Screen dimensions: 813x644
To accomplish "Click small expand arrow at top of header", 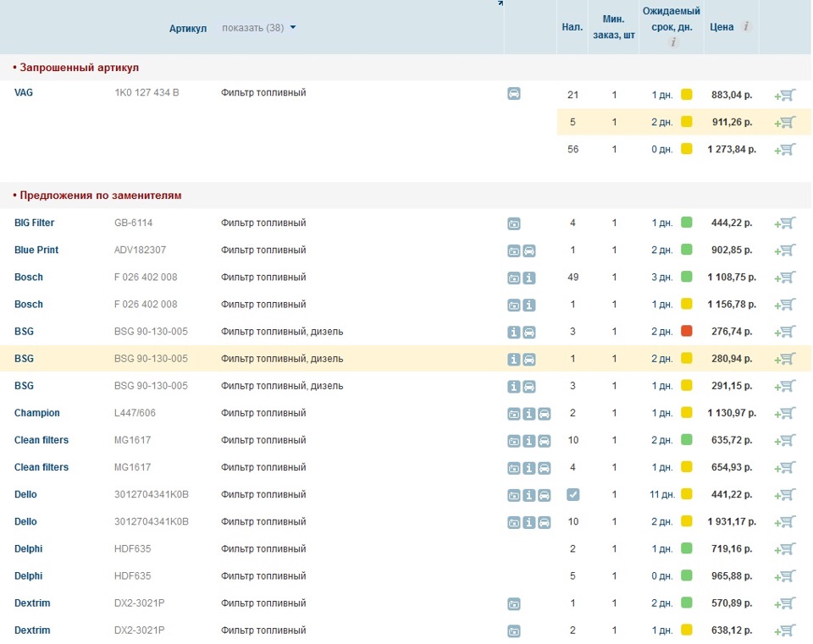I will (x=501, y=3).
